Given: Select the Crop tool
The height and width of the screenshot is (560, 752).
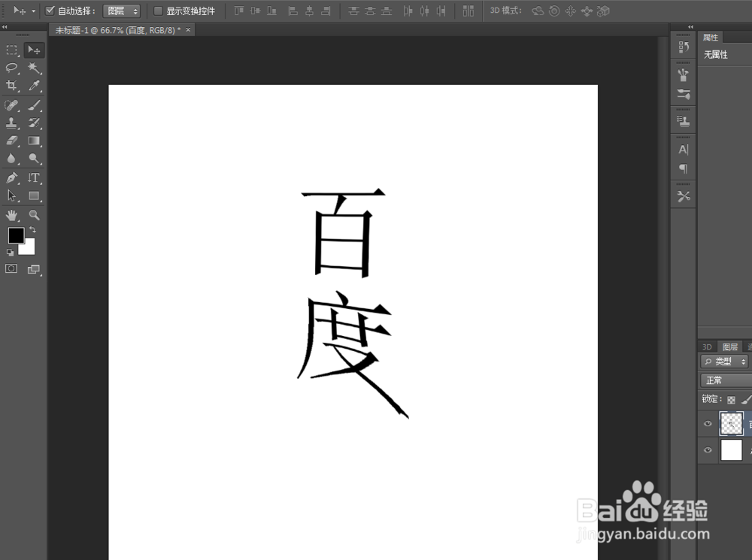Looking at the screenshot, I should point(11,86).
